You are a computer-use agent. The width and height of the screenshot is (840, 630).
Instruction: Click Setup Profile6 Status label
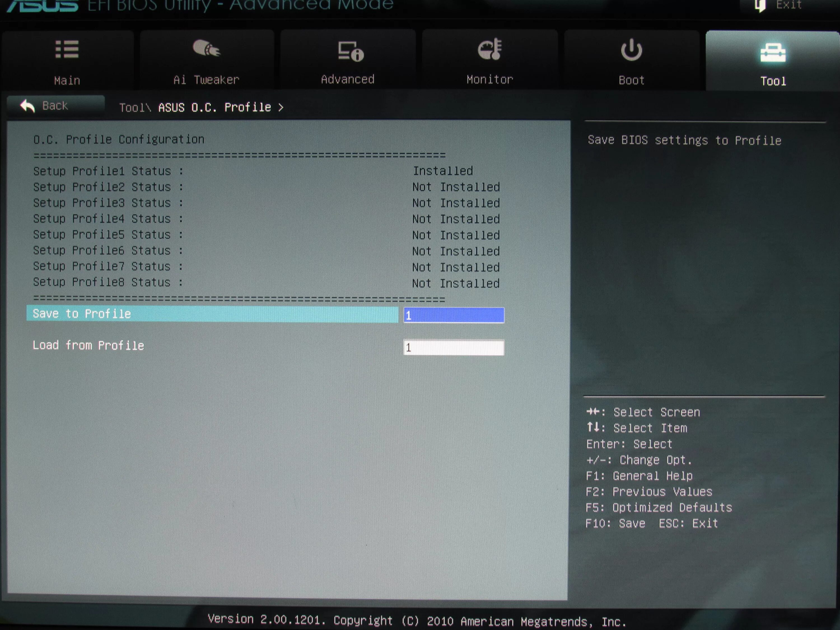108,251
